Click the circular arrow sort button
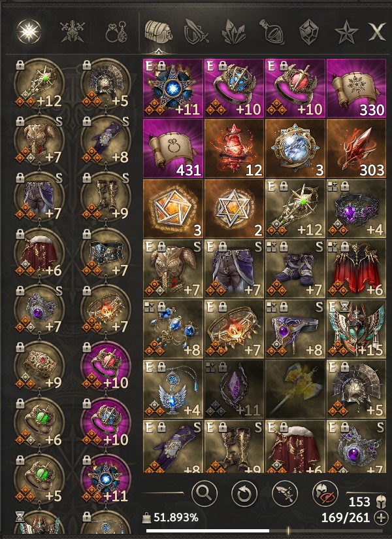The width and height of the screenshot is (392, 539). [x=244, y=494]
